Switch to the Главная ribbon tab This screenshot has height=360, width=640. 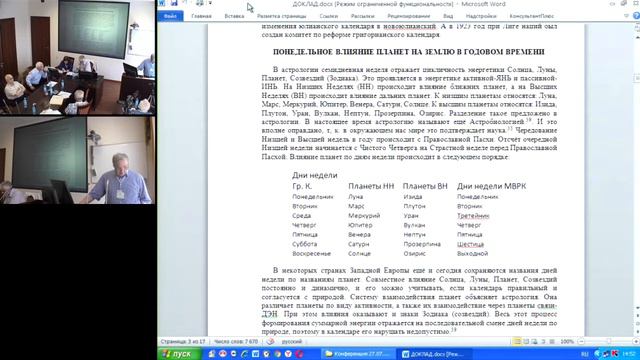pyautogui.click(x=201, y=16)
